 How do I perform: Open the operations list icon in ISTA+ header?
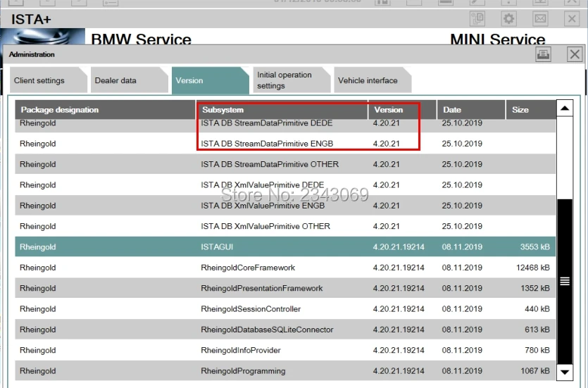pos(477,18)
